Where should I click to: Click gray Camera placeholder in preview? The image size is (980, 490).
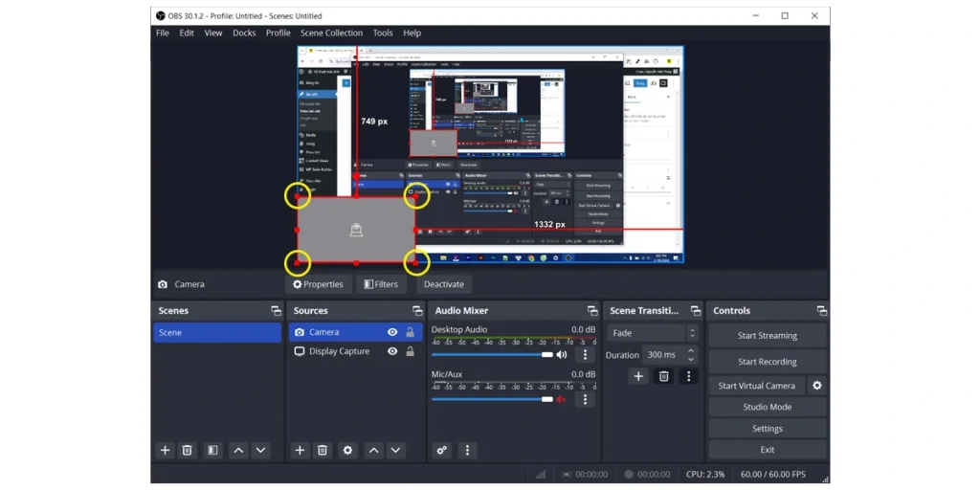click(356, 230)
